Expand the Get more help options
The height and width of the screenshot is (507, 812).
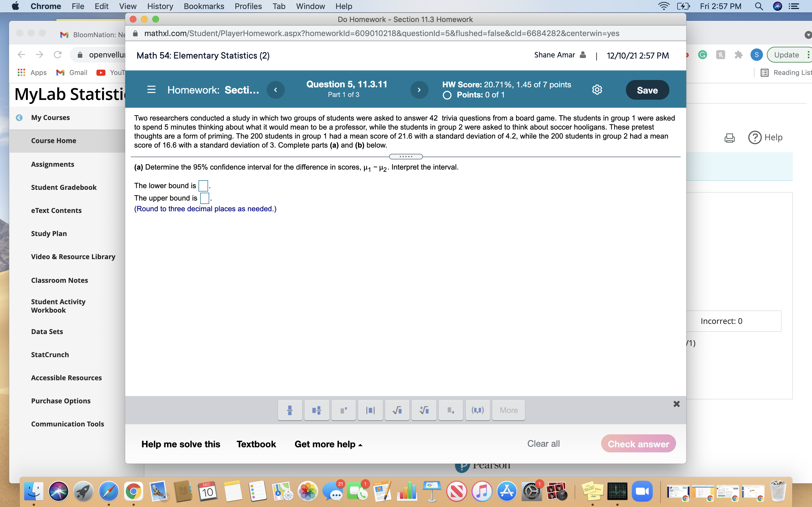coord(328,443)
